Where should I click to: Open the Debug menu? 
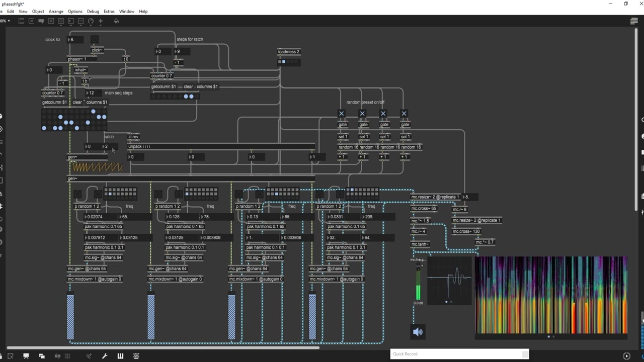click(93, 11)
